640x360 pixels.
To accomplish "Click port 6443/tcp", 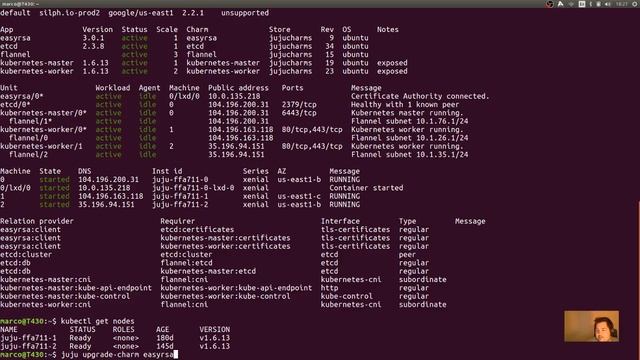I will [x=299, y=113].
